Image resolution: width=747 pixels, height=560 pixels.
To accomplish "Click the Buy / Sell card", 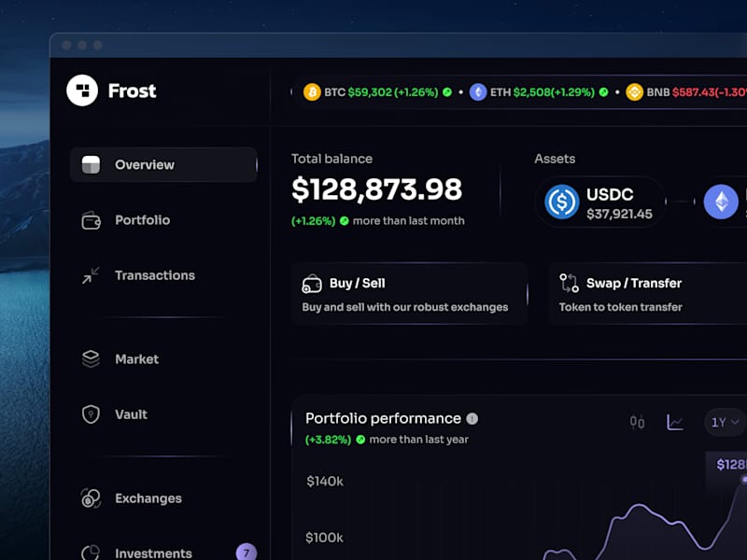I will pyautogui.click(x=409, y=294).
